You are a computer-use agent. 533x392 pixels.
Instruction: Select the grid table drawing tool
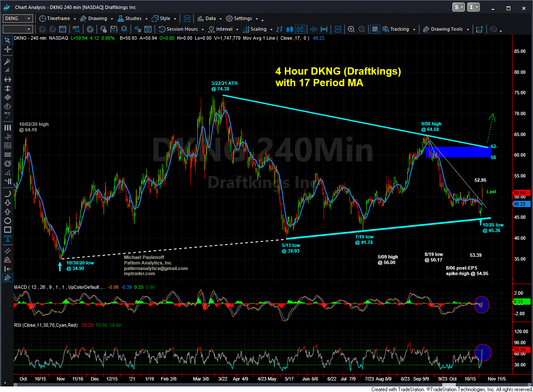(7, 145)
